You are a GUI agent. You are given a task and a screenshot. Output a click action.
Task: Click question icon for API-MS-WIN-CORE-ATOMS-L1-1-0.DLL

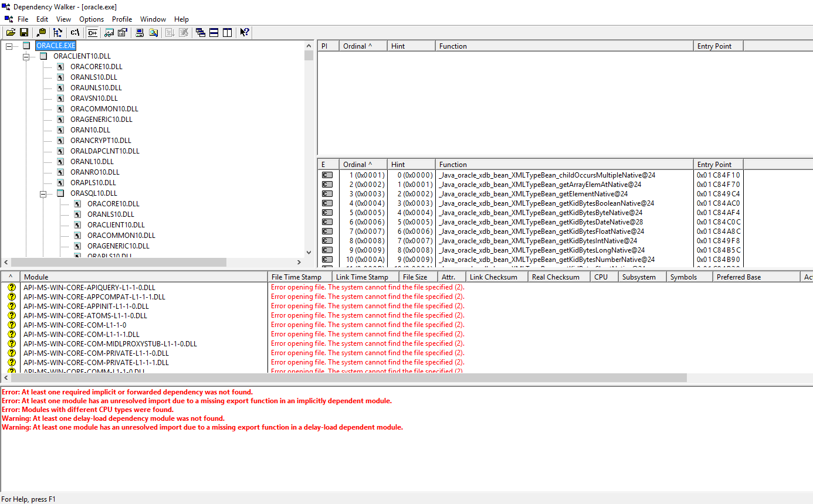tap(11, 316)
